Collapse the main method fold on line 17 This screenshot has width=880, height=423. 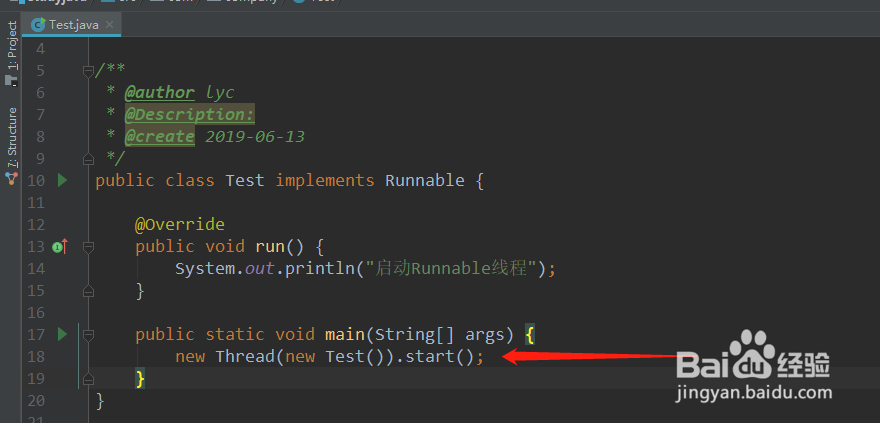pos(88,335)
